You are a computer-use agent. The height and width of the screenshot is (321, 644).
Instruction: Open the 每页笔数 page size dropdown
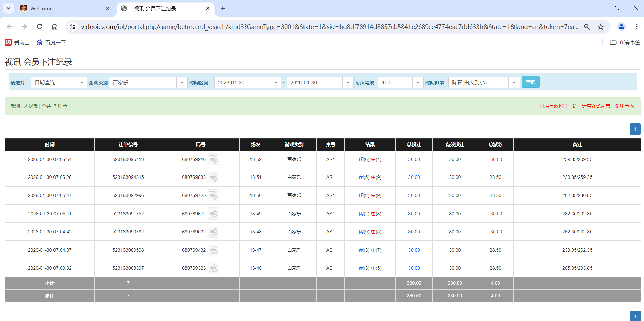click(x=418, y=82)
